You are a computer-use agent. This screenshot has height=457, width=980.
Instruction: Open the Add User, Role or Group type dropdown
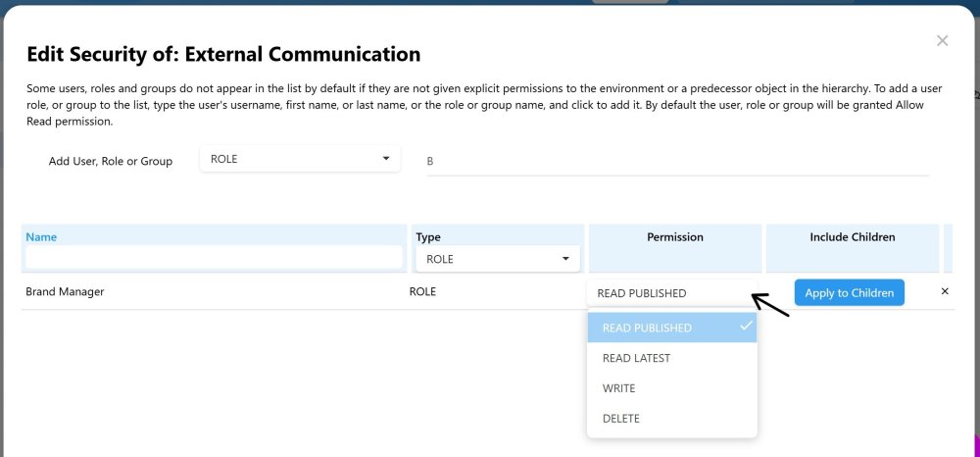pyautogui.click(x=299, y=159)
